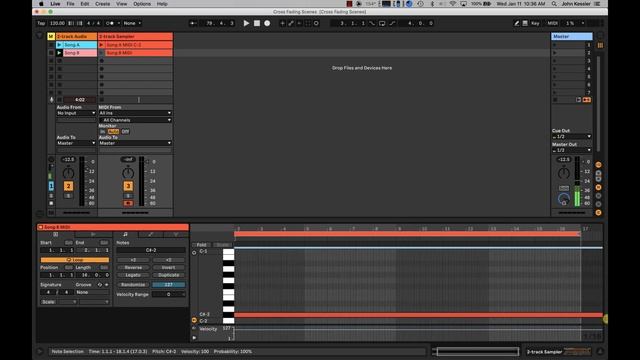Click the Reverse notes button
The height and width of the screenshot is (360, 640).
(x=133, y=268)
